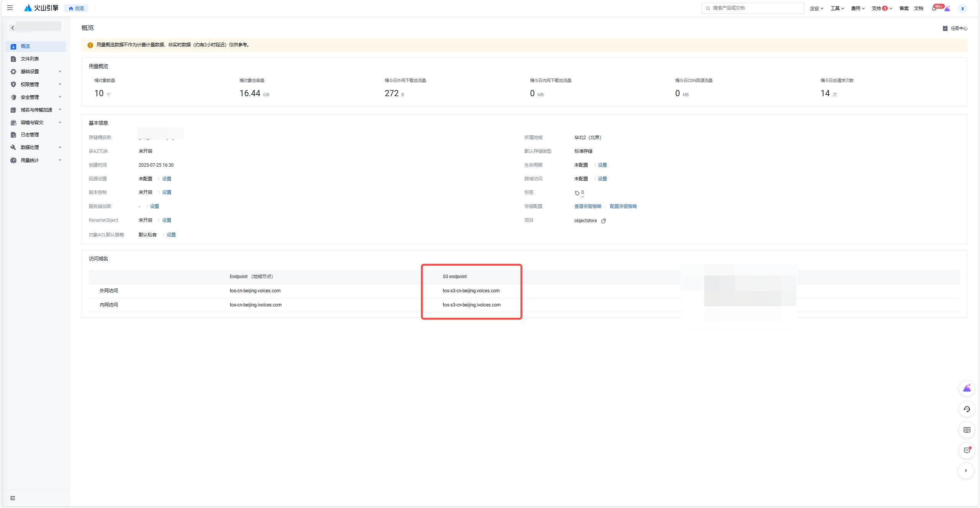The image size is (980, 508).
Task: Go to 日志管理 in the sidebar
Action: 30,135
